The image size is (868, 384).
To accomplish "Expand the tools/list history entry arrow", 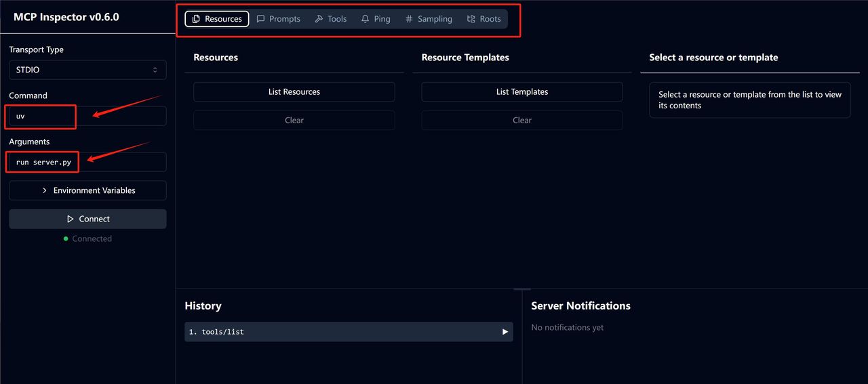I will pos(505,332).
